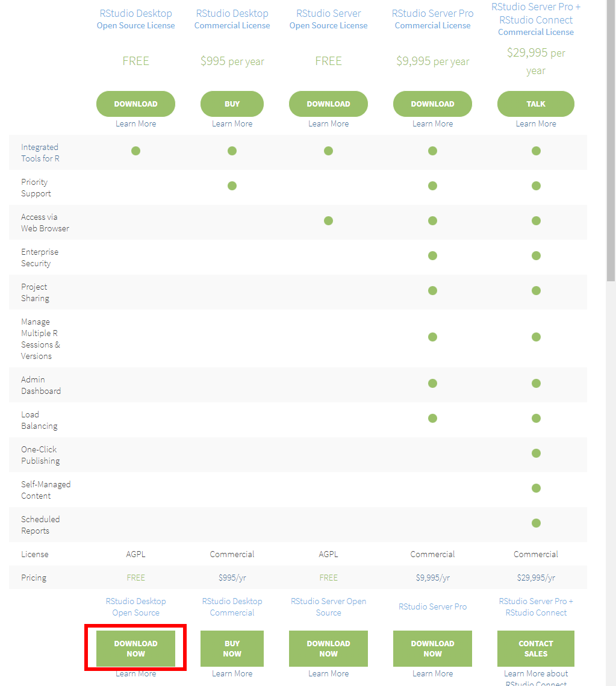616x686 pixels.
Task: Click the BUY button for RStudio Desktop Commercial
Action: tap(232, 104)
